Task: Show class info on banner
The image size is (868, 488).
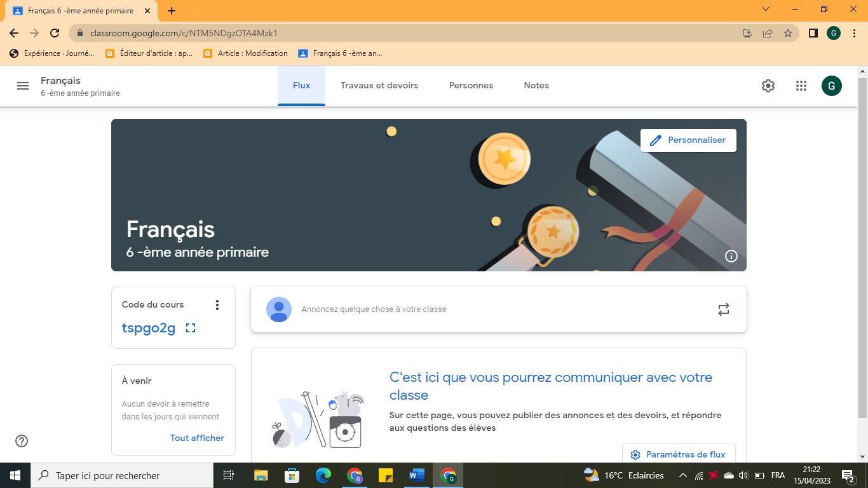Action: pyautogui.click(x=731, y=256)
